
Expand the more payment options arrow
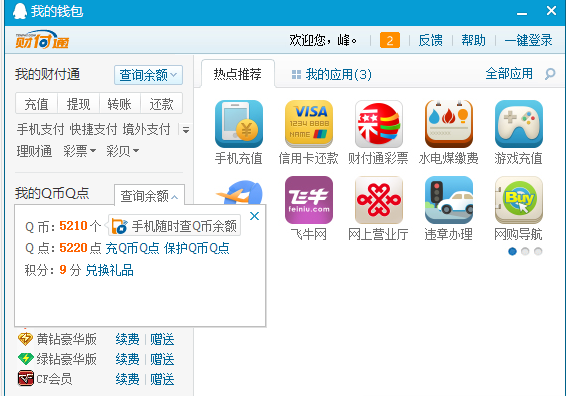click(186, 130)
